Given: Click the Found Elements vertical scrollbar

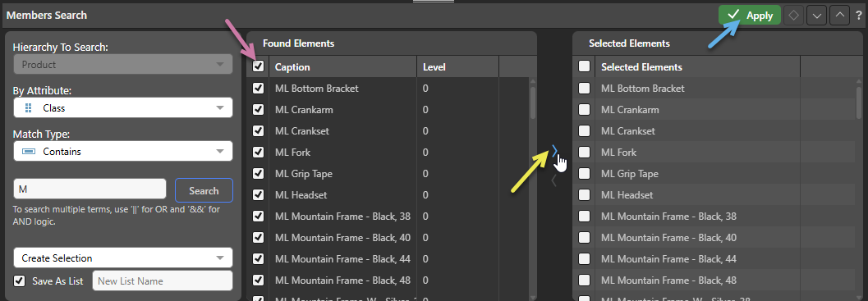Looking at the screenshot, I should tap(532, 188).
